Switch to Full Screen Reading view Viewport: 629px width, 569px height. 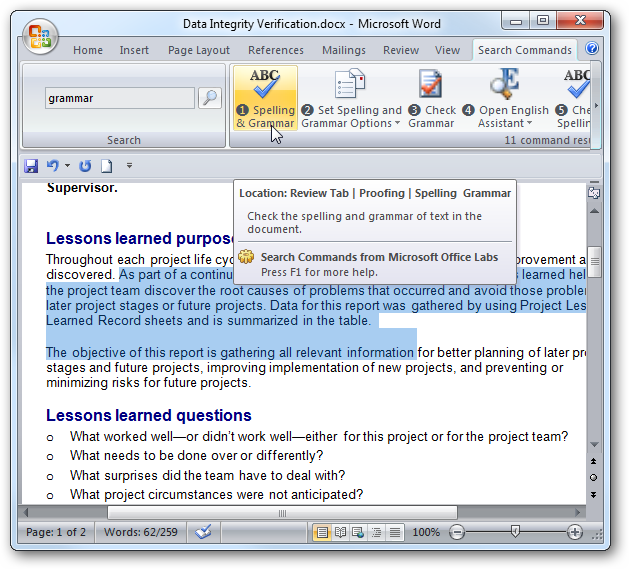(340, 532)
